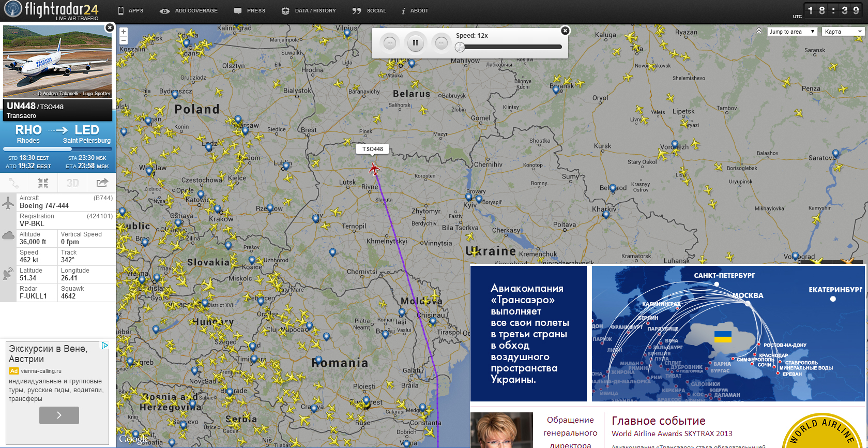Open the Jump to area dropdown
868x448 pixels.
pyautogui.click(x=791, y=32)
